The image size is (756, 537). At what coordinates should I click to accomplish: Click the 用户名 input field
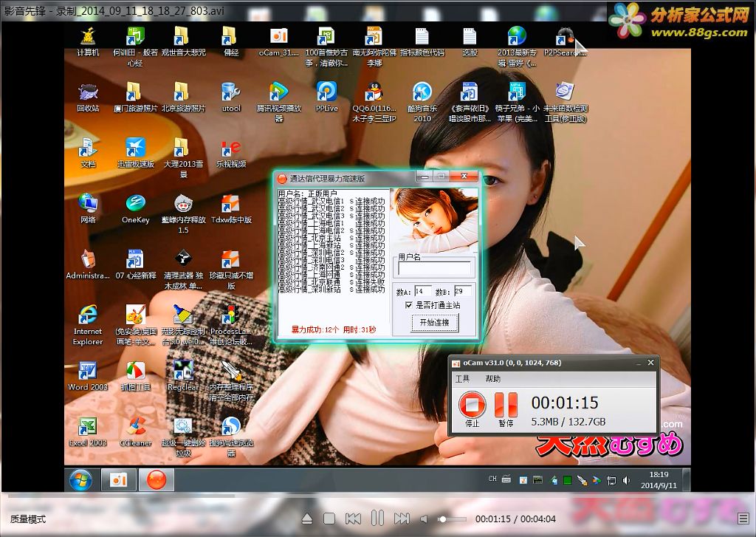434,268
